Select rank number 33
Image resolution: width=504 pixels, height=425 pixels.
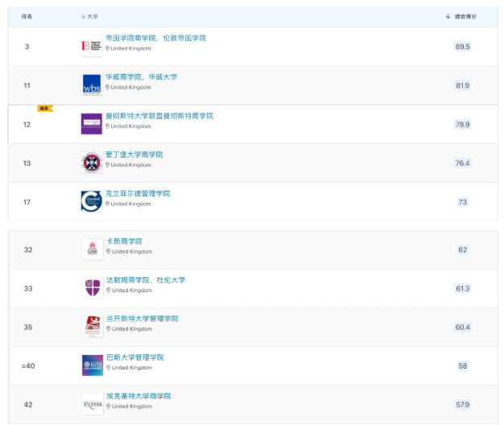(28, 288)
